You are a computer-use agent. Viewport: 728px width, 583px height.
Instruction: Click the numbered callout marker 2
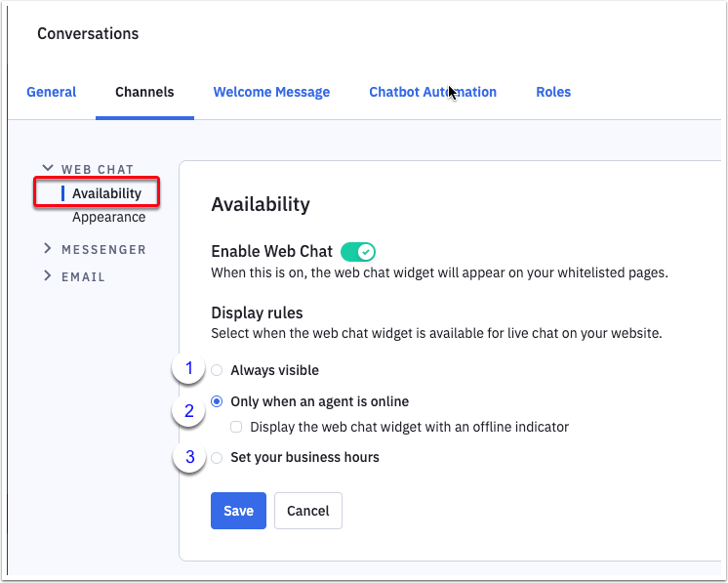point(189,411)
